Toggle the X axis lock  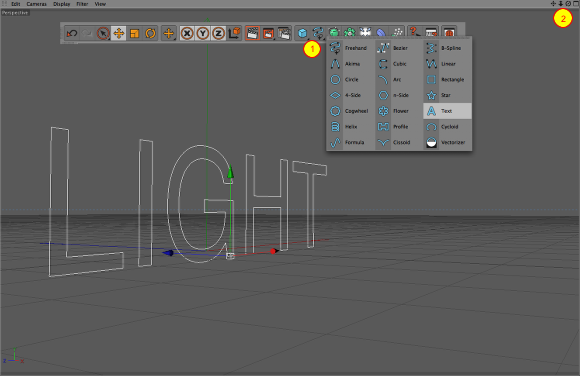click(x=187, y=33)
